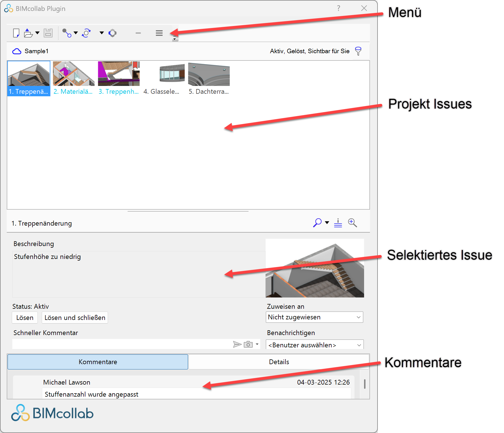
Task: Show issue information via the info icon
Action: [x=338, y=223]
